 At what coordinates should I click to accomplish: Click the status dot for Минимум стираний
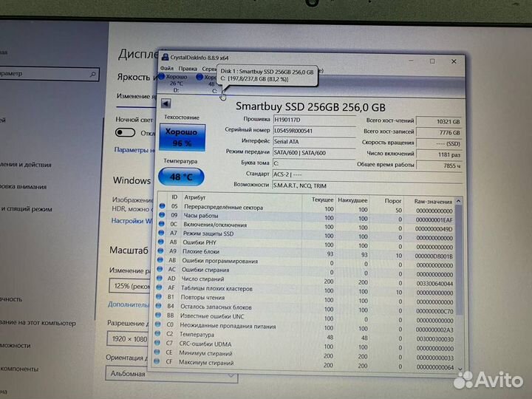tap(157, 352)
